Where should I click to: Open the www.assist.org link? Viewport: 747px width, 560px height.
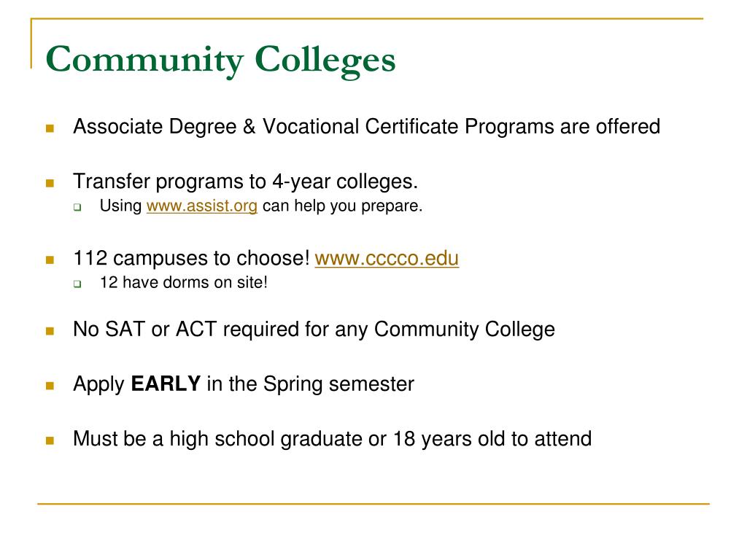point(201,206)
